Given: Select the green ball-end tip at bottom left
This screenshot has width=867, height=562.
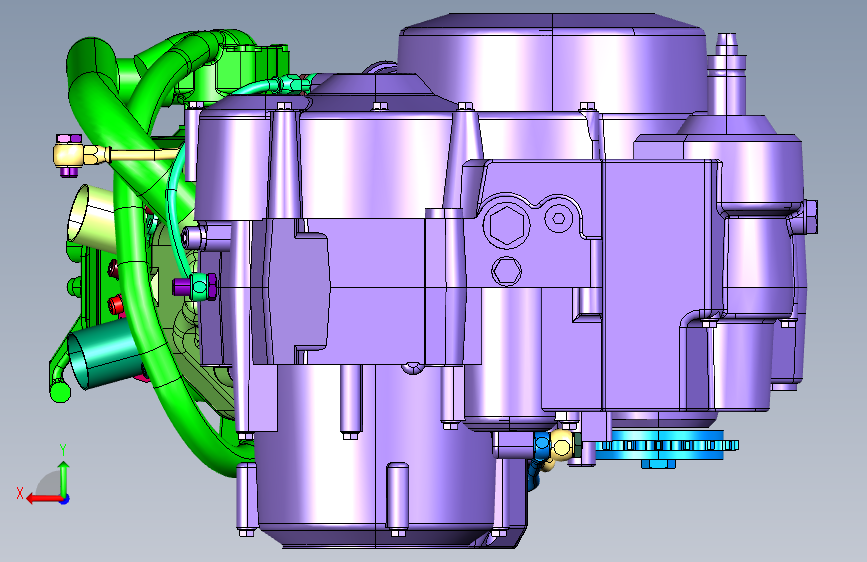Looking at the screenshot, I should coord(60,392).
